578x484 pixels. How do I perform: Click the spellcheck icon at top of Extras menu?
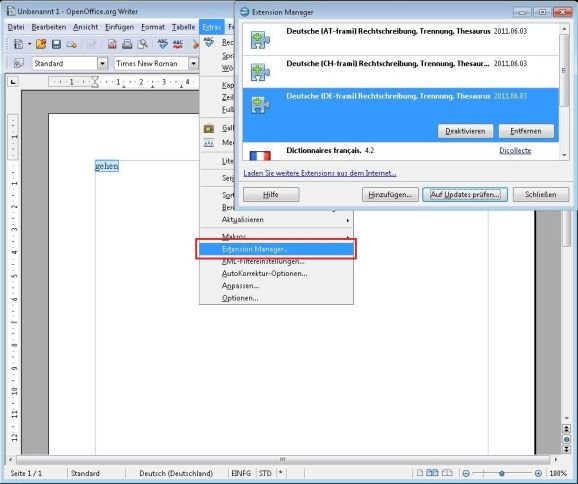pyautogui.click(x=209, y=42)
